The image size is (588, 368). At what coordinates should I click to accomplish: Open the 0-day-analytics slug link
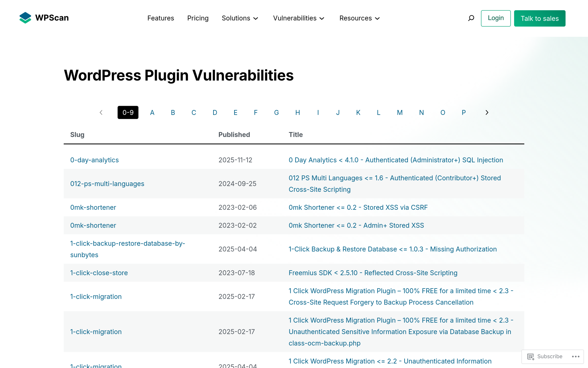pos(94,160)
